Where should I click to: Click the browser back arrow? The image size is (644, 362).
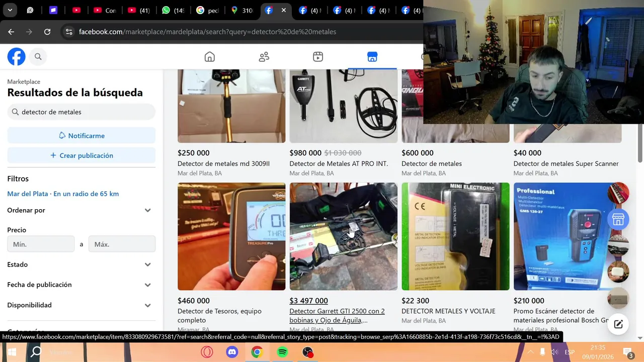[11, 32]
